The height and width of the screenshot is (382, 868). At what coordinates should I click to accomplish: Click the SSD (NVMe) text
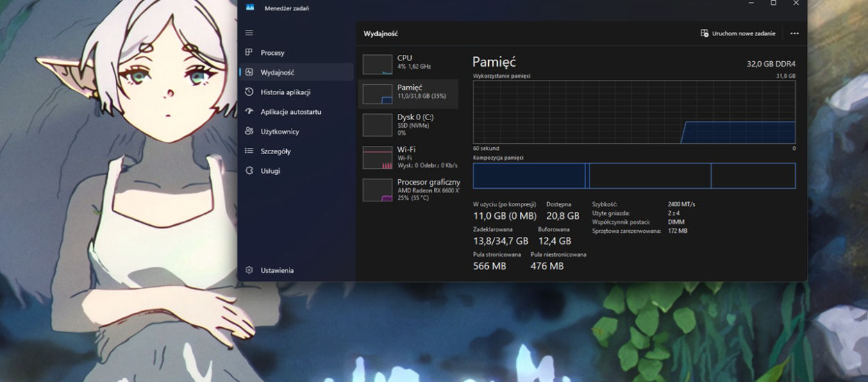point(413,126)
